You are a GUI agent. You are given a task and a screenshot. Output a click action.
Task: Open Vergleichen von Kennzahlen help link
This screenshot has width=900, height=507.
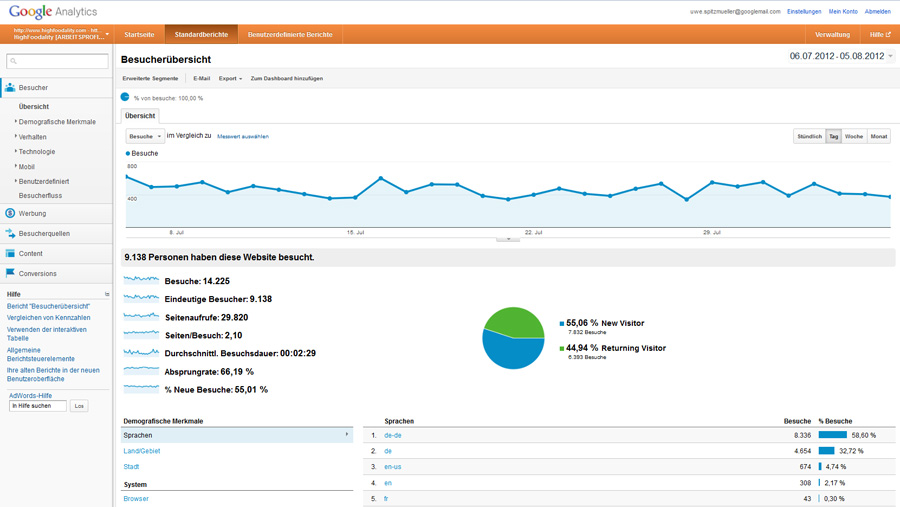(x=48, y=318)
